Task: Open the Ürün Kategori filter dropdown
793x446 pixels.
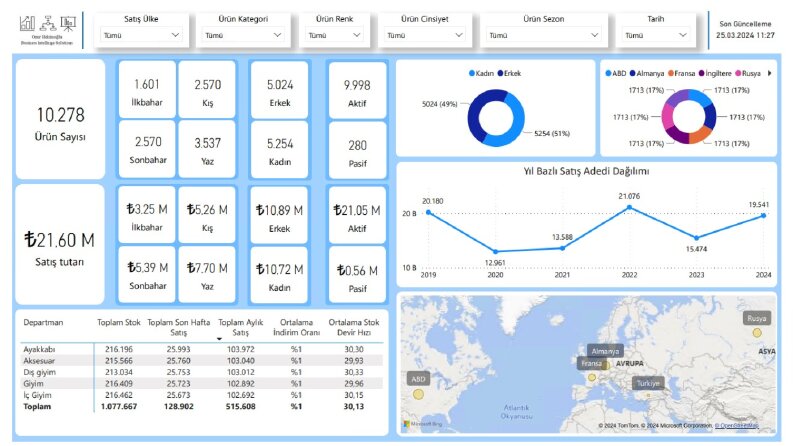Action: (243, 35)
